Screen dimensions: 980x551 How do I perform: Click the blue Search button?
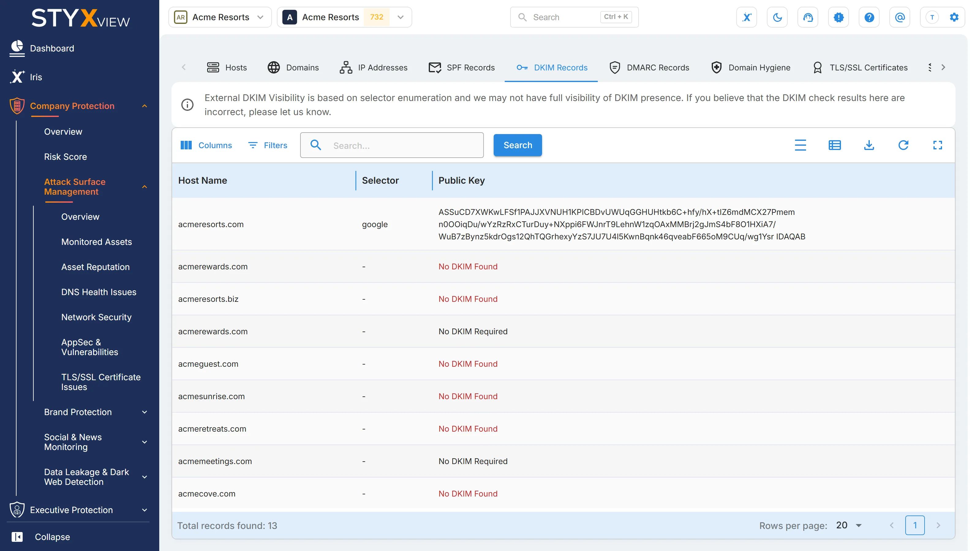point(517,145)
